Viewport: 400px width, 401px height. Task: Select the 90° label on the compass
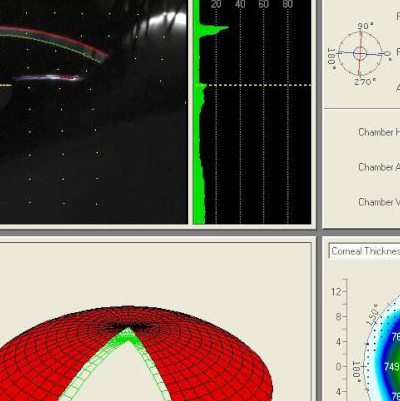tap(365, 26)
